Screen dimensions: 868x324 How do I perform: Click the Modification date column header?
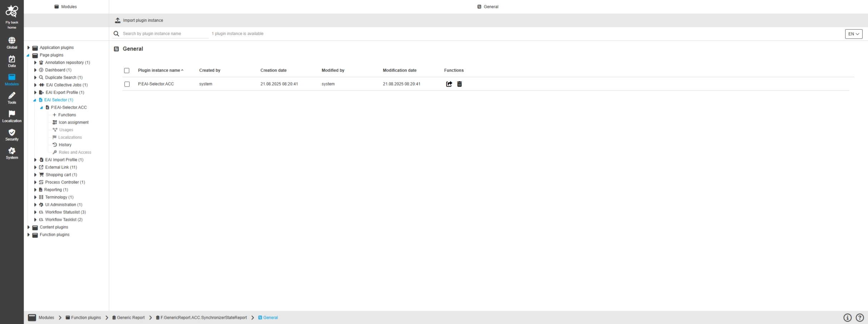click(400, 70)
